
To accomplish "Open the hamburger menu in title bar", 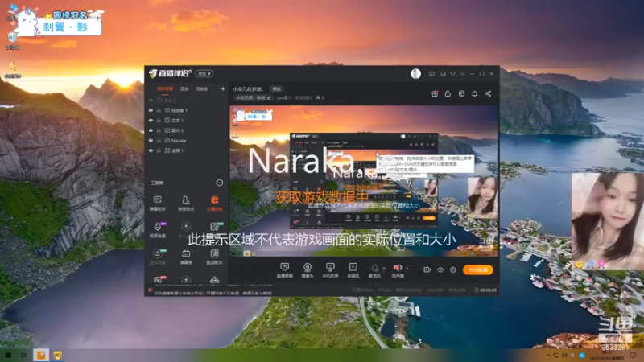I will (x=462, y=74).
